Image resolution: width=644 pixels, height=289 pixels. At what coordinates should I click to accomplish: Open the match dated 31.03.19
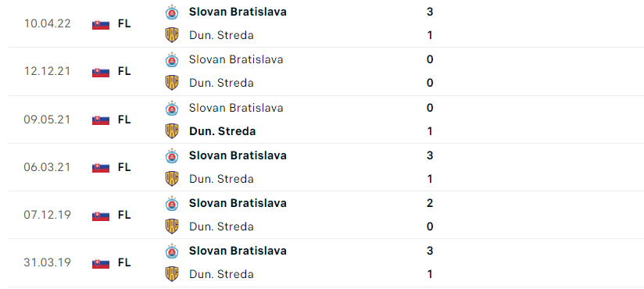point(322,262)
